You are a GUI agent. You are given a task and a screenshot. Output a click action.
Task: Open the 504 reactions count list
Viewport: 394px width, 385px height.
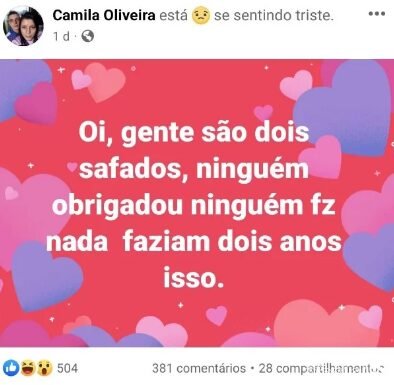(67, 368)
